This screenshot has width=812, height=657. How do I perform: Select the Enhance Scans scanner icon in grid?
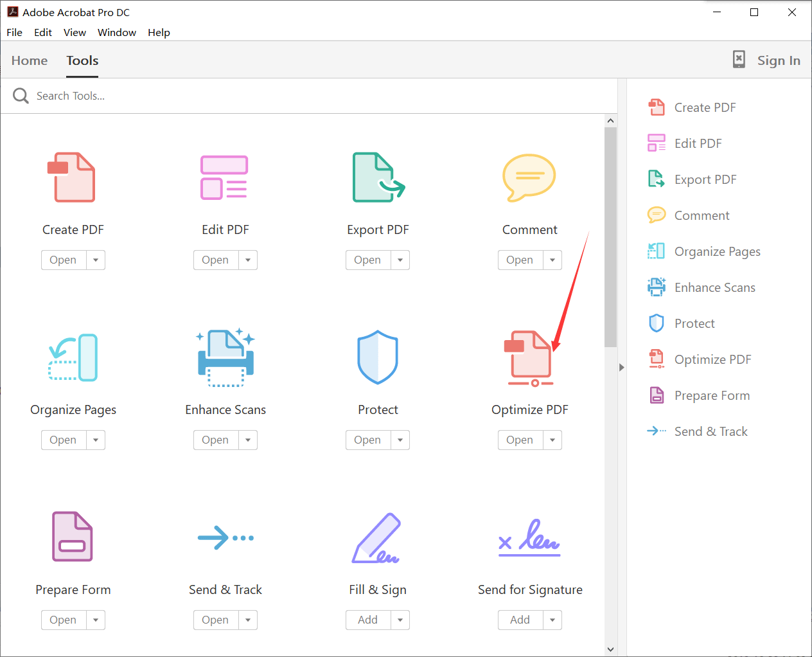[225, 357]
